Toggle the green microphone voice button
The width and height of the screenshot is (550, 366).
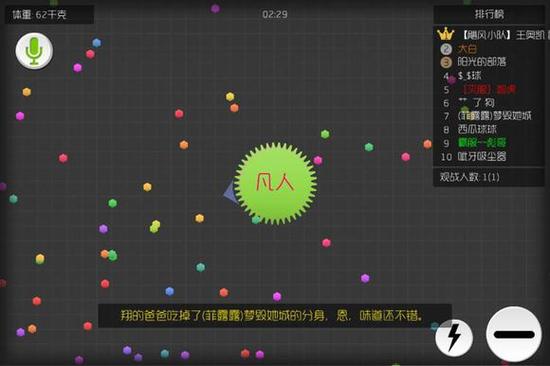(34, 51)
